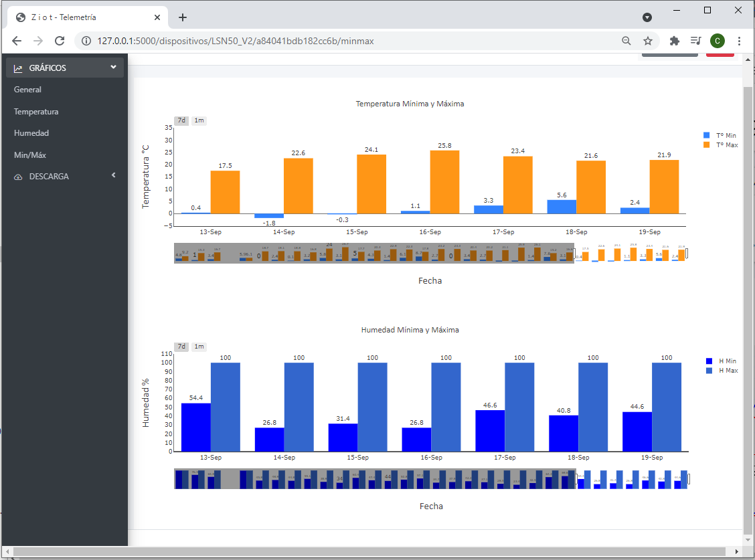Select the Humedad sidebar item
The height and width of the screenshot is (560, 755).
click(31, 133)
